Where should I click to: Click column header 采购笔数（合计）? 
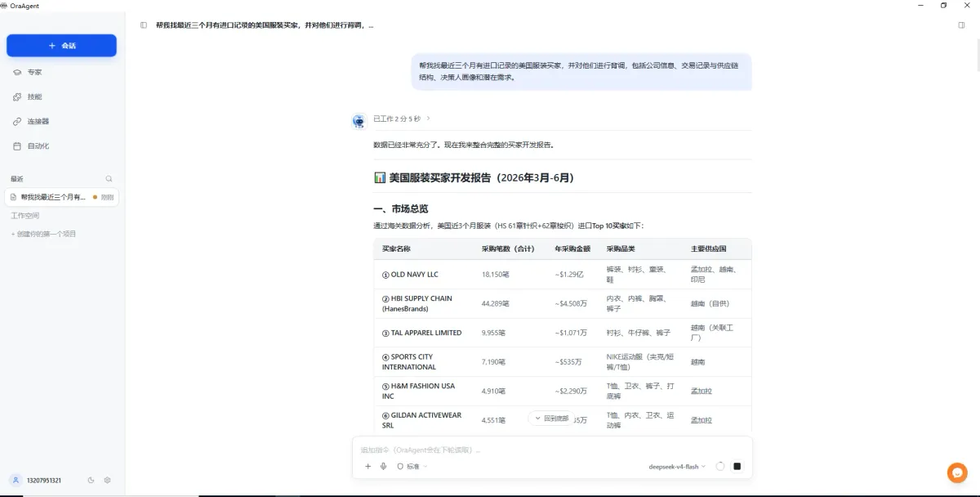[x=508, y=248]
